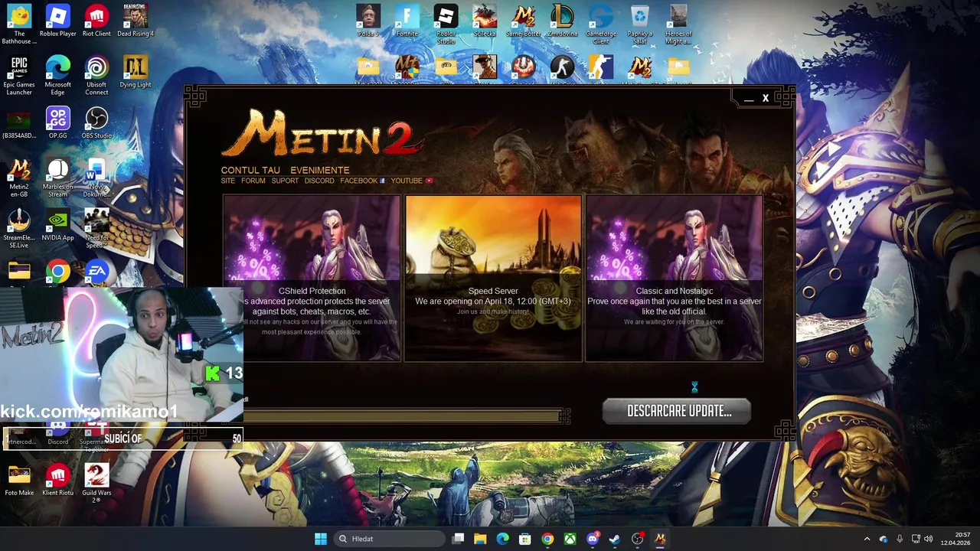The width and height of the screenshot is (980, 551).
Task: Open Marbles on Stream shortcut
Action: click(58, 178)
